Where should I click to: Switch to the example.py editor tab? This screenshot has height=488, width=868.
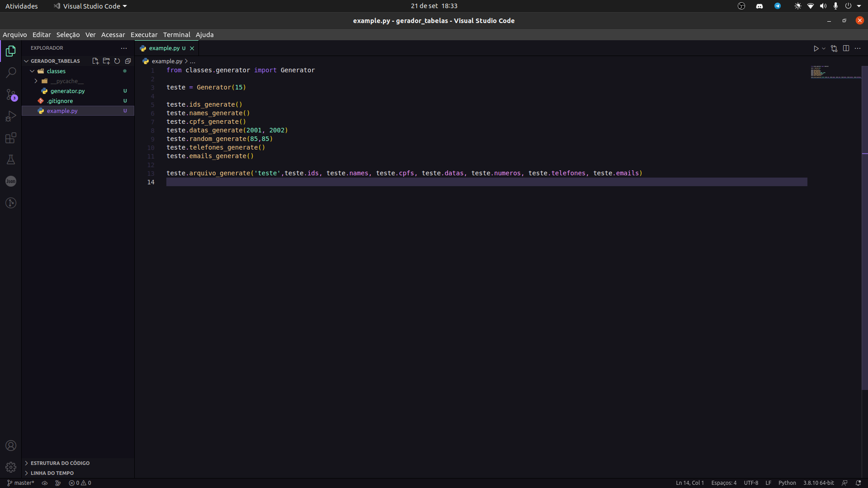164,48
